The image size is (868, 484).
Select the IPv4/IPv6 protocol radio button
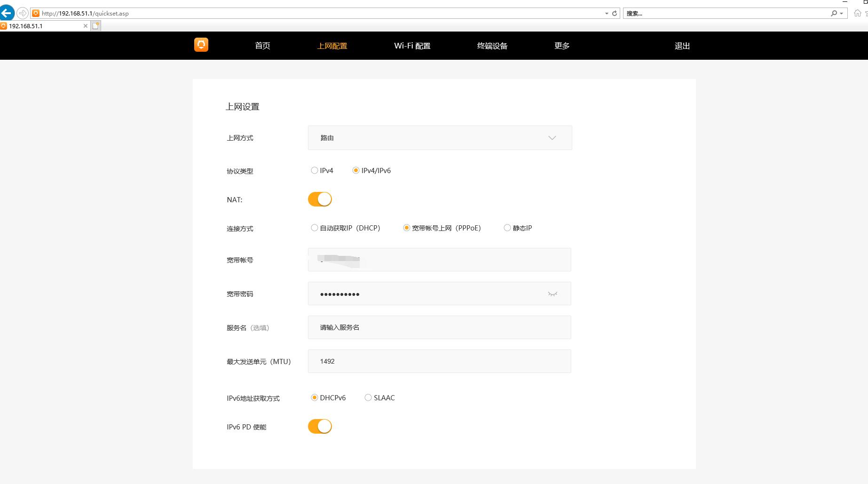(x=356, y=170)
